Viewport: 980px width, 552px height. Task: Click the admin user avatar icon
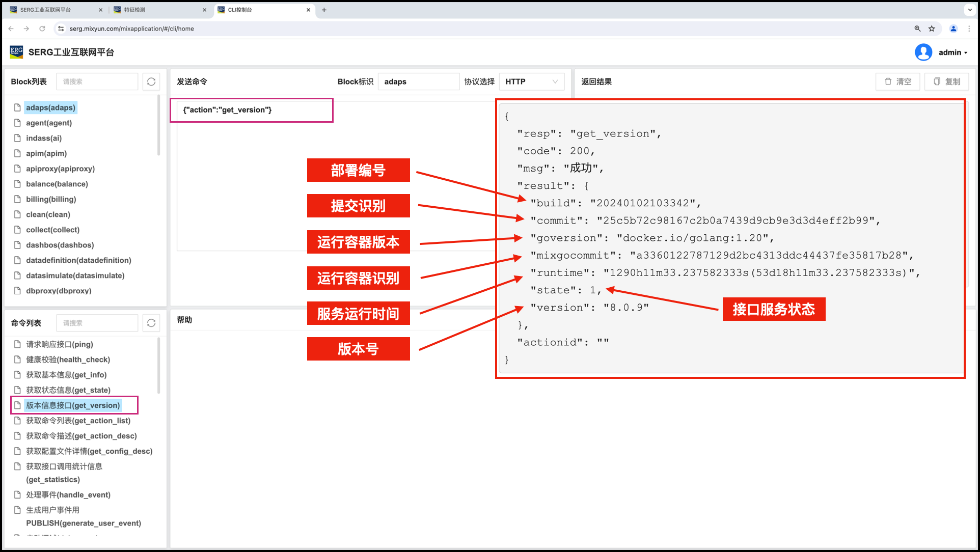[x=923, y=52]
